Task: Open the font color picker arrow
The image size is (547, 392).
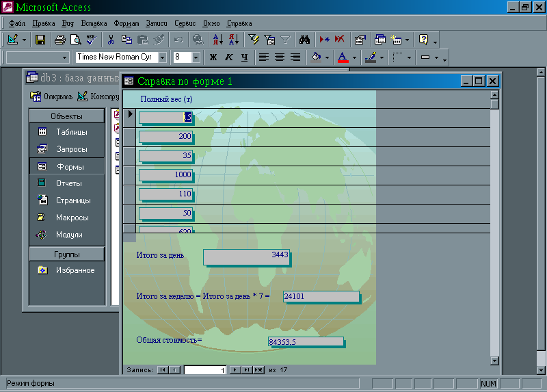Action: pos(354,57)
